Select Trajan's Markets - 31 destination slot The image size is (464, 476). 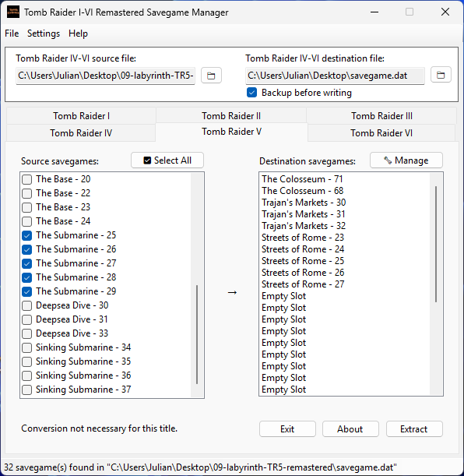click(x=304, y=214)
